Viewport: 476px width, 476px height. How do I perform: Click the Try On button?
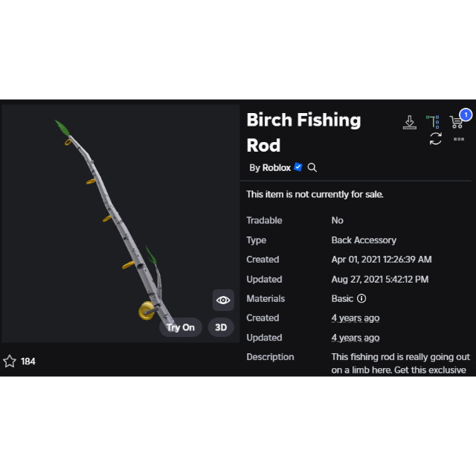click(x=181, y=327)
